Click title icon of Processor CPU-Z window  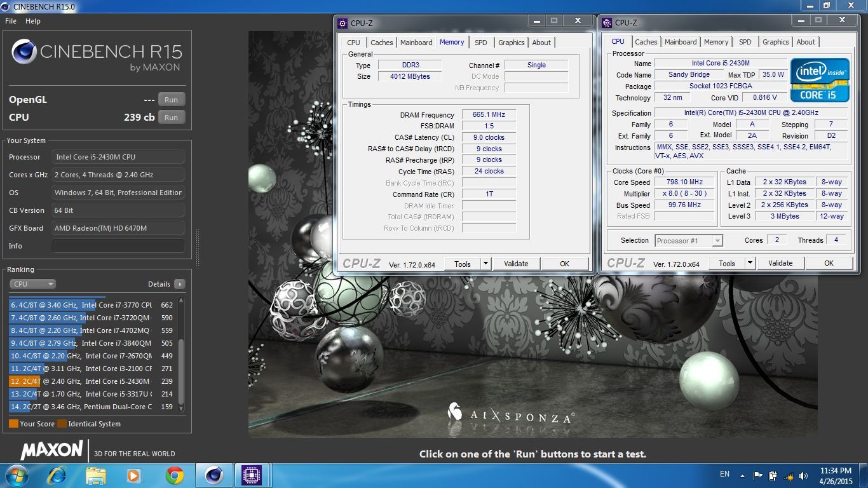[x=607, y=23]
